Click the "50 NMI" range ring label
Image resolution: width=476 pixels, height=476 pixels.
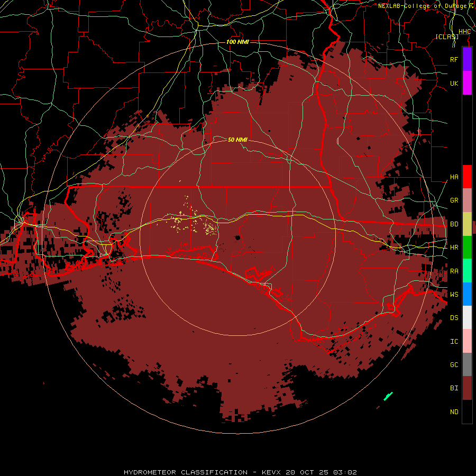pos(237,140)
